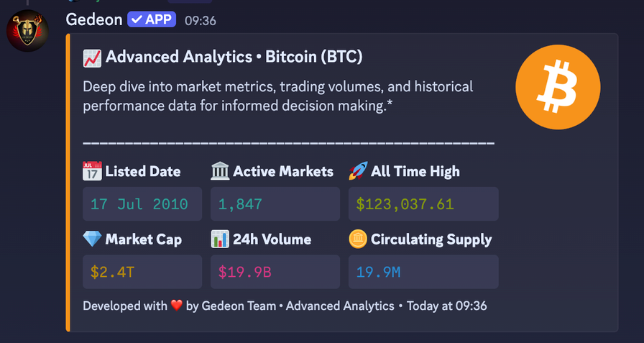The width and height of the screenshot is (644, 343).
Task: Click the verified APP badge
Action: tap(152, 19)
